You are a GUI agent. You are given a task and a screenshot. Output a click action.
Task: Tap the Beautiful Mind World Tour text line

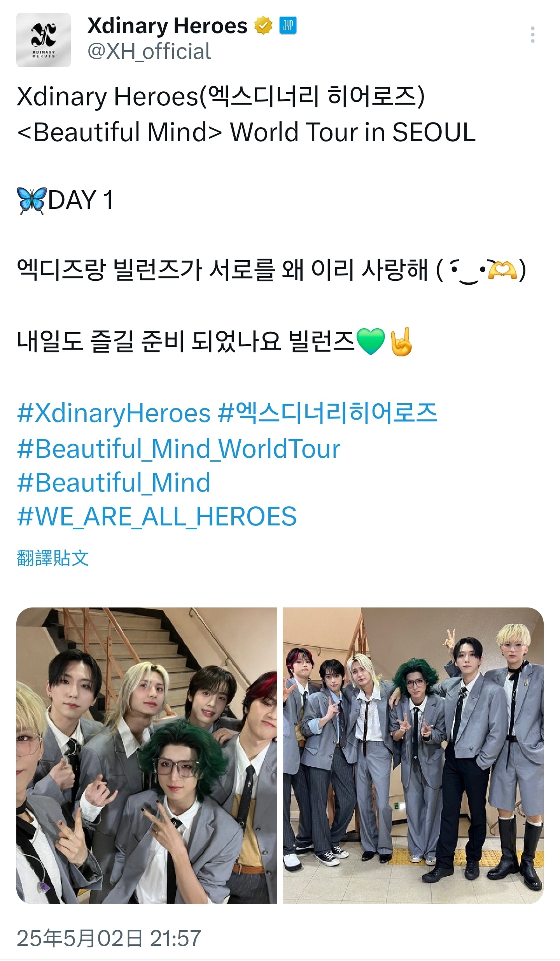click(246, 132)
